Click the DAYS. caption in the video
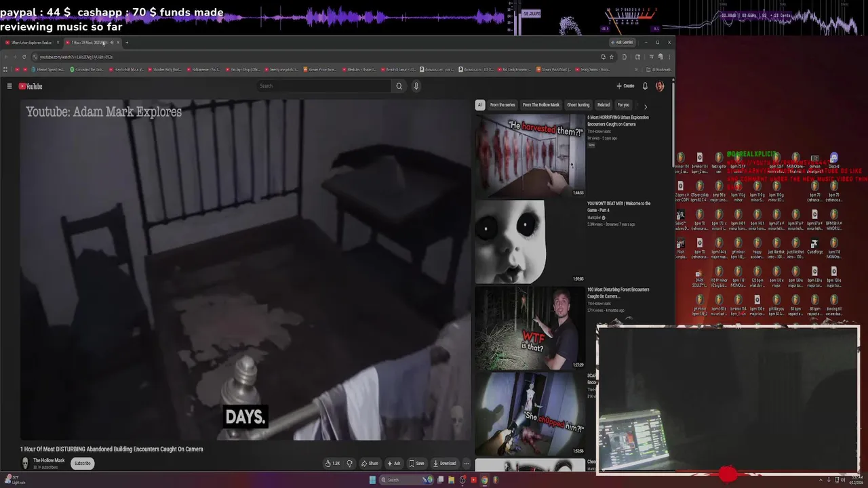868x488 pixels. (x=245, y=417)
